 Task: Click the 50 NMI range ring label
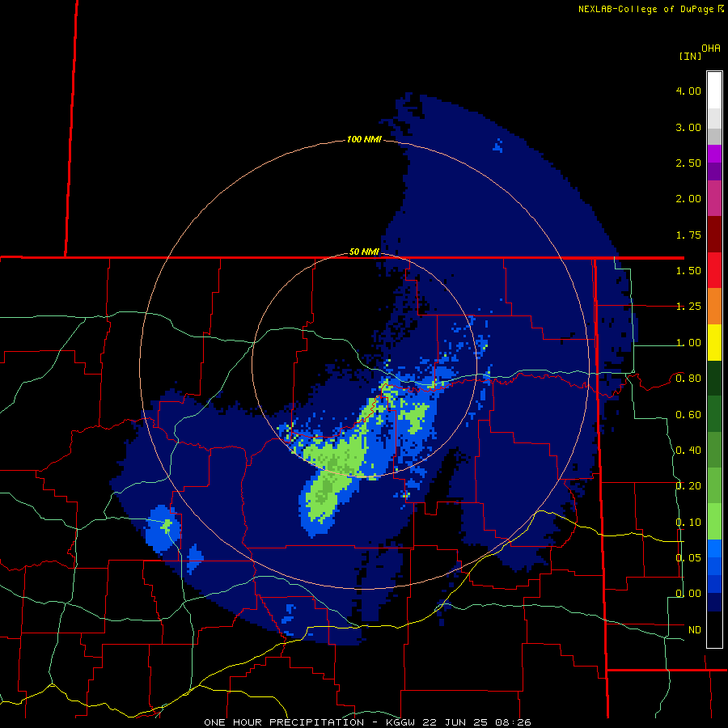point(364,252)
